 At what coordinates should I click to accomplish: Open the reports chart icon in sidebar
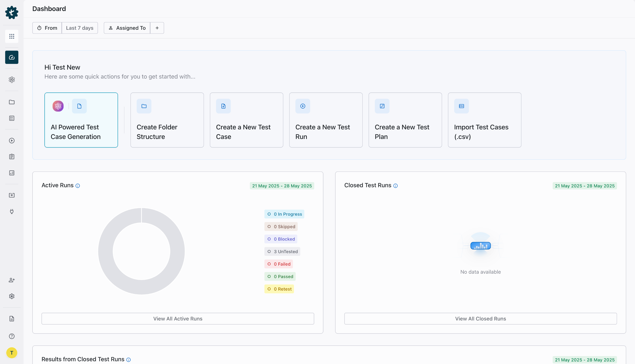[12, 173]
